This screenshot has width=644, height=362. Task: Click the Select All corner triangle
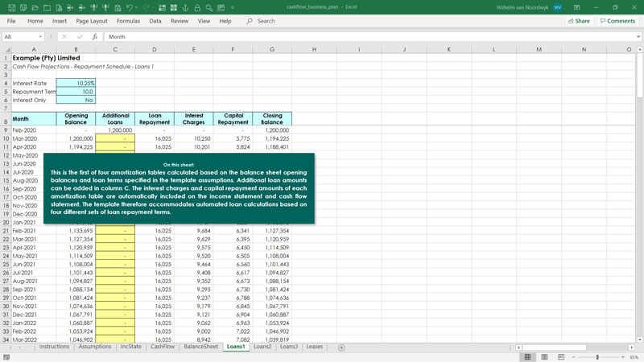[x=6, y=49]
